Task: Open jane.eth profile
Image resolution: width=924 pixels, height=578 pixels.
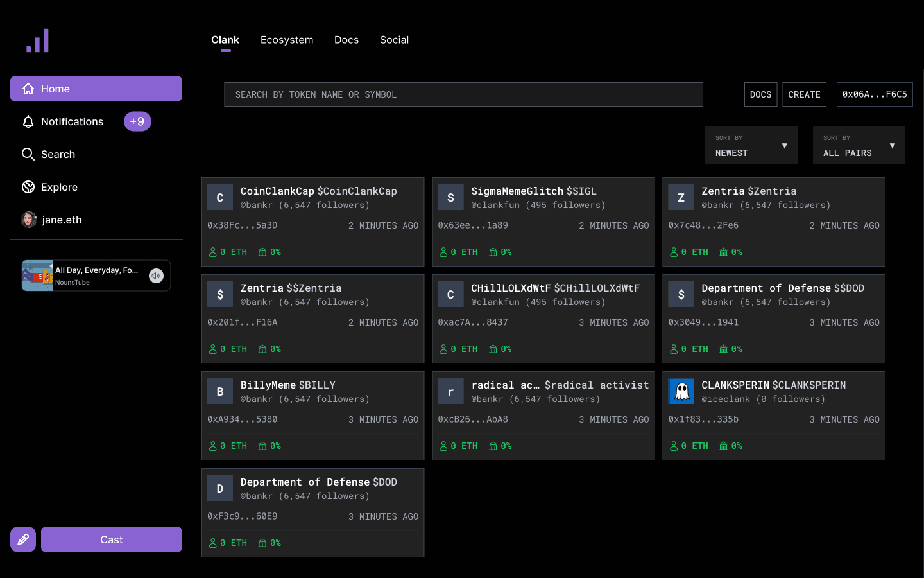Action: click(62, 220)
